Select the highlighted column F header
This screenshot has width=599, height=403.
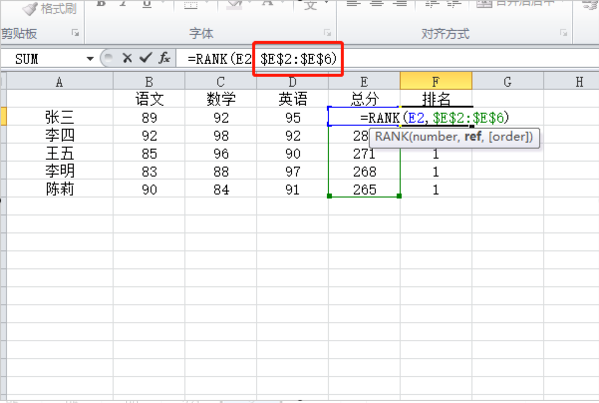pyautogui.click(x=436, y=81)
